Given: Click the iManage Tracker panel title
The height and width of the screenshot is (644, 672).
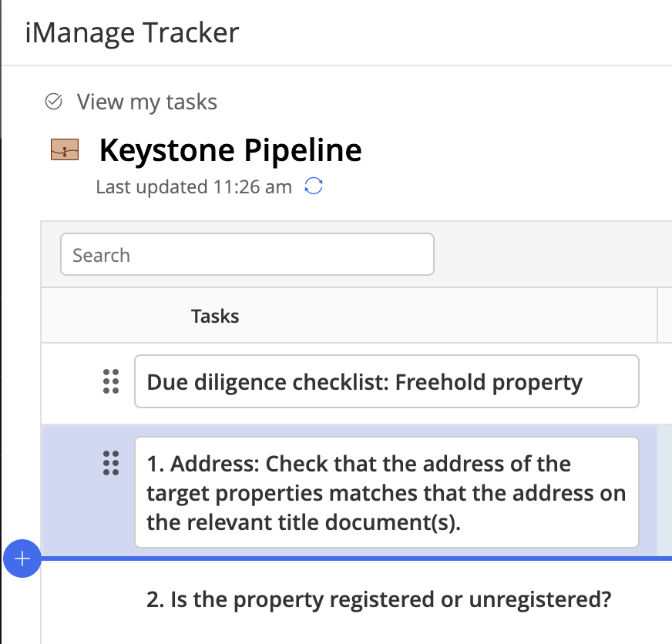Looking at the screenshot, I should (132, 33).
